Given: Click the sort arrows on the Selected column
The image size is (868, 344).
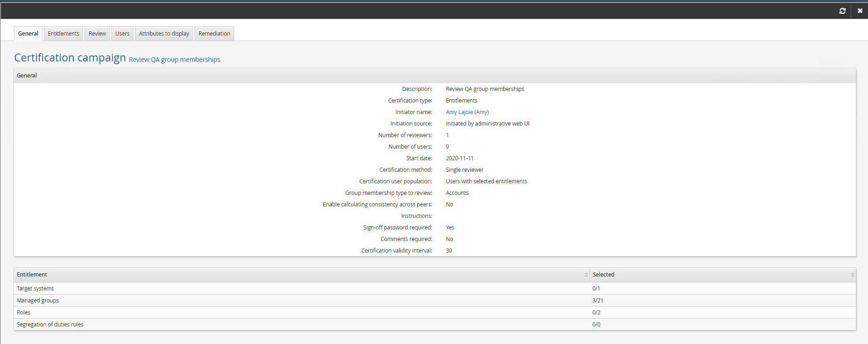Looking at the screenshot, I should tap(852, 275).
